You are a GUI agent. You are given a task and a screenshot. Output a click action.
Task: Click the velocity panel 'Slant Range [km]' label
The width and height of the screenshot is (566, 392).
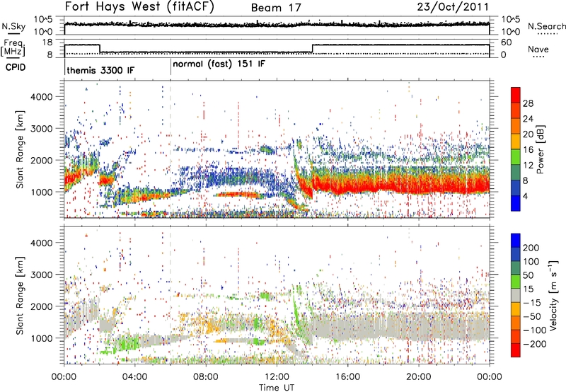click(20, 295)
